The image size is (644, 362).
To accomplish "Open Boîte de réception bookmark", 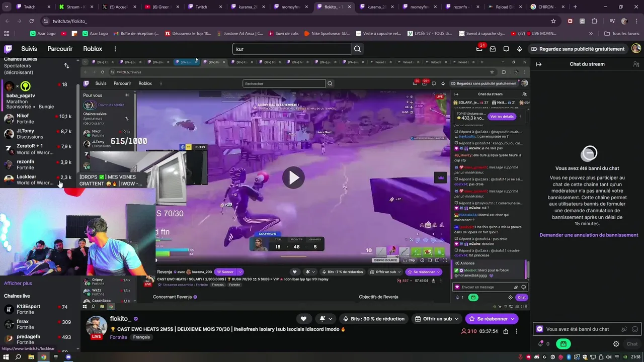I will point(135,33).
